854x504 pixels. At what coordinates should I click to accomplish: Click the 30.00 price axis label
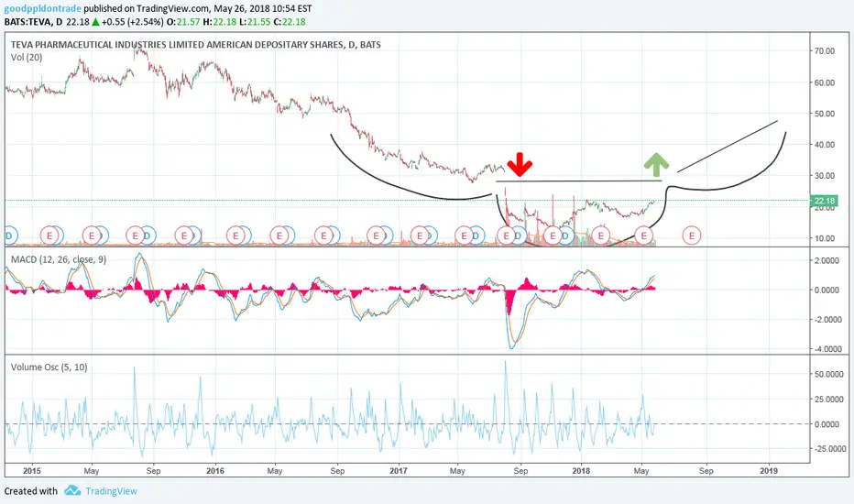click(x=825, y=175)
